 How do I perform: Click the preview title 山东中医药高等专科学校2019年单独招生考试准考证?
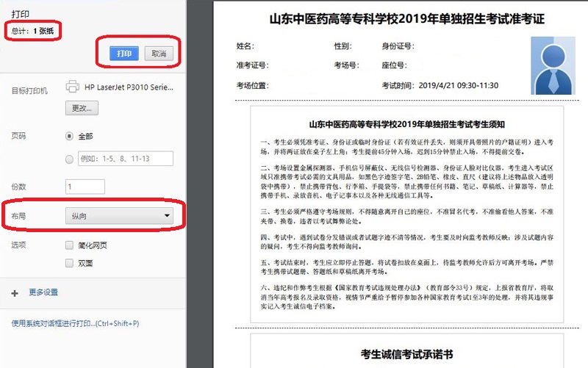pos(407,19)
